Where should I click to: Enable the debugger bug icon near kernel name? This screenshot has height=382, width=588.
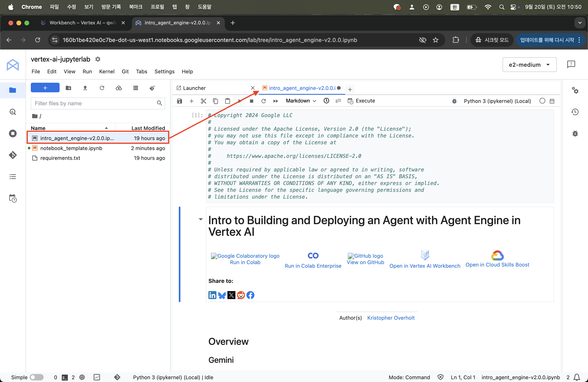click(x=454, y=101)
